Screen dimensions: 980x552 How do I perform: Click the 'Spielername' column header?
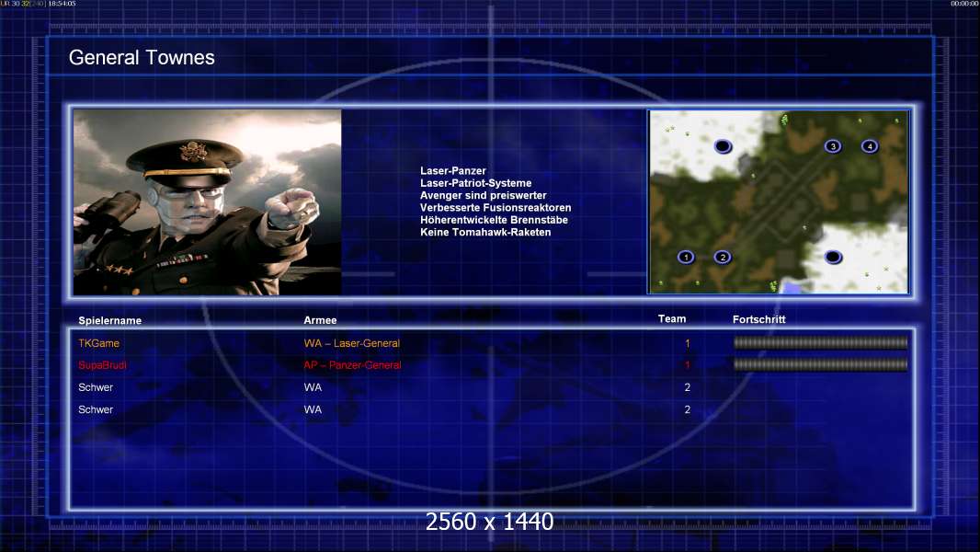tap(110, 321)
